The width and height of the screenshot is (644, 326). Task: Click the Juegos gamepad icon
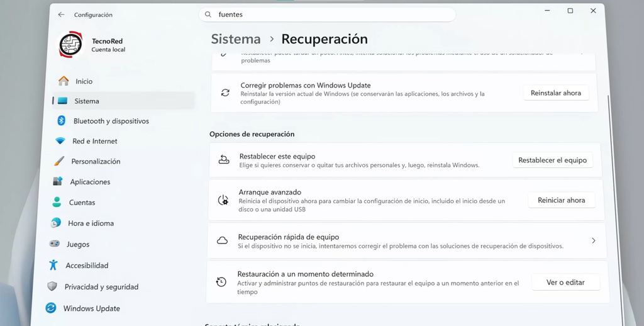54,244
